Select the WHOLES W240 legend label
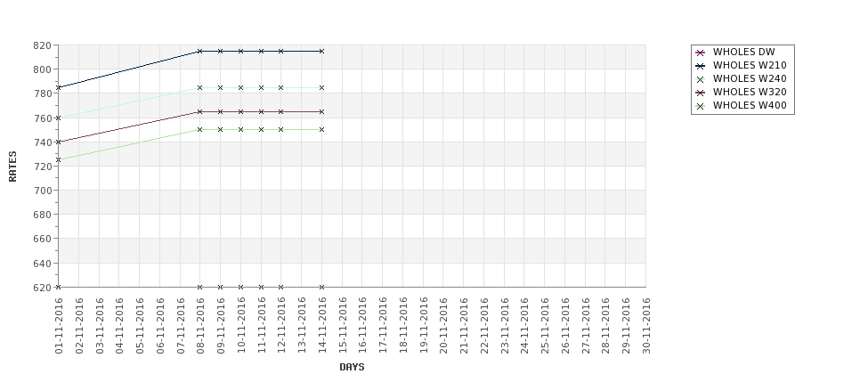 750,78
